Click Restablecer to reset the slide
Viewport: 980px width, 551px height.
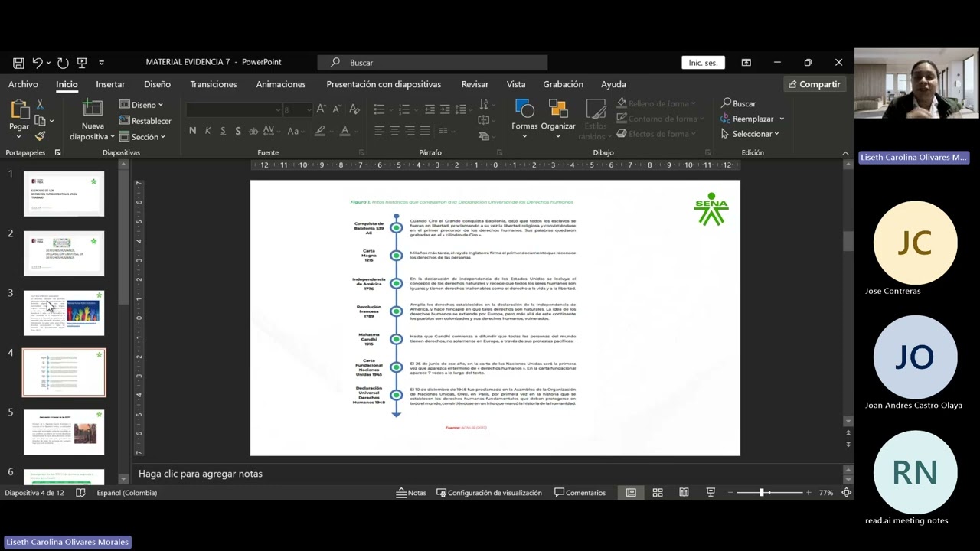coord(145,121)
